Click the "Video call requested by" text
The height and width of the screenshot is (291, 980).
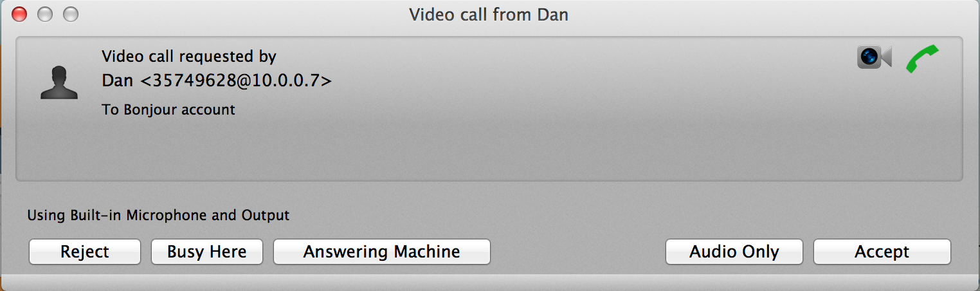click(189, 57)
